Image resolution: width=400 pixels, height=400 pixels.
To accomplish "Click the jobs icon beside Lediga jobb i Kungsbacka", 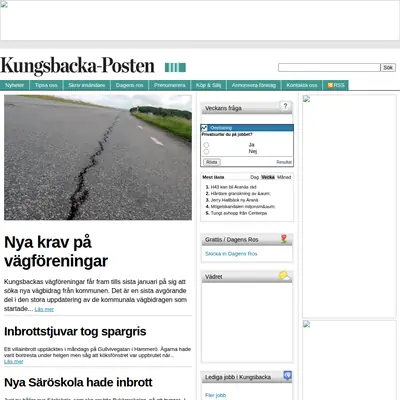I will (x=287, y=376).
